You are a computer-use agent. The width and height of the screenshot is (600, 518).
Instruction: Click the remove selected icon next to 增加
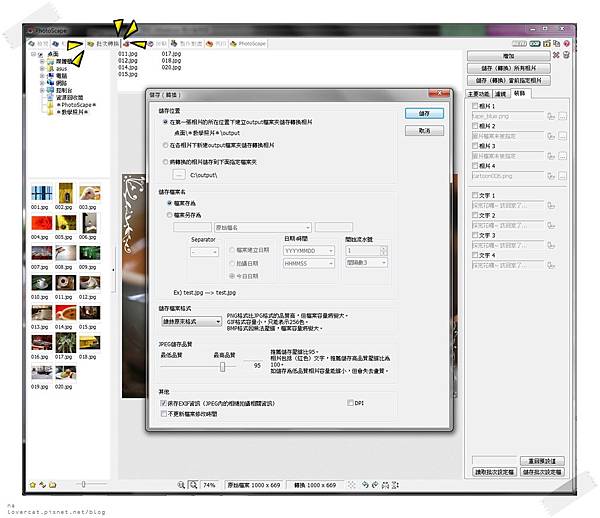(556, 55)
